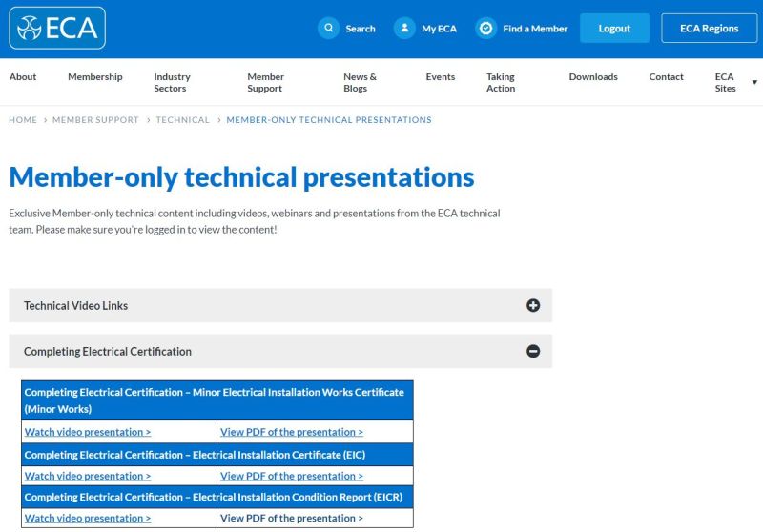Open the Contact menu

click(666, 77)
